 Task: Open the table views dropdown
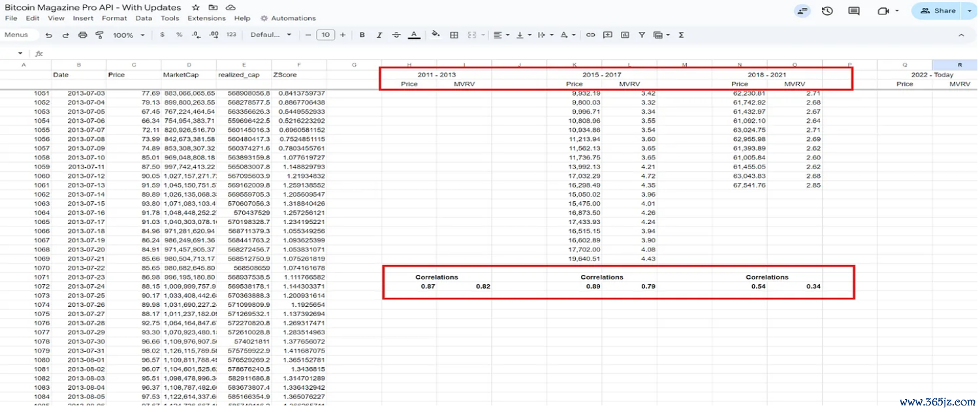[661, 35]
